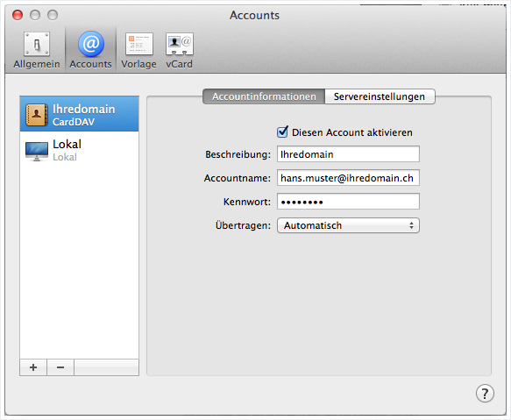Switch to Servereinstellungen tab
511x420 pixels.
(x=380, y=96)
